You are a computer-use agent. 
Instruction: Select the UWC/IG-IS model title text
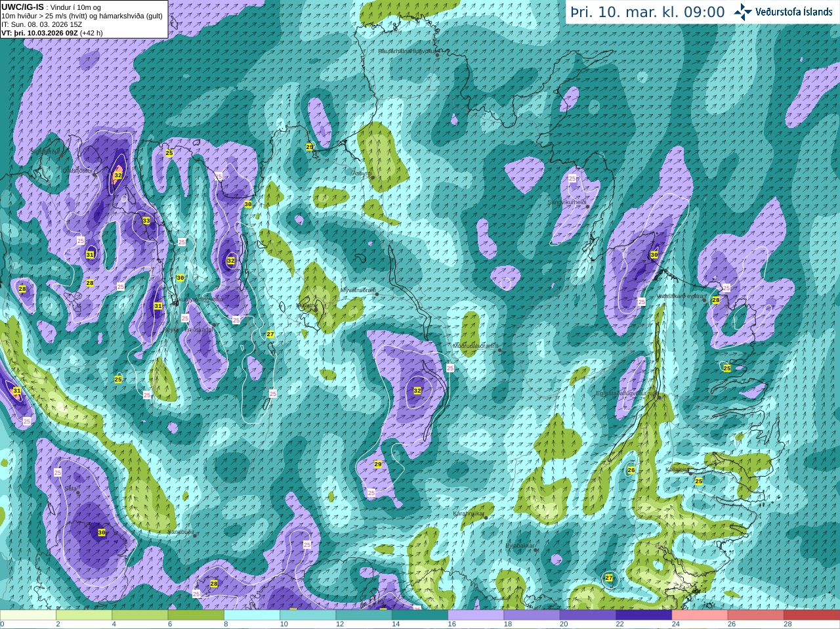pyautogui.click(x=22, y=7)
